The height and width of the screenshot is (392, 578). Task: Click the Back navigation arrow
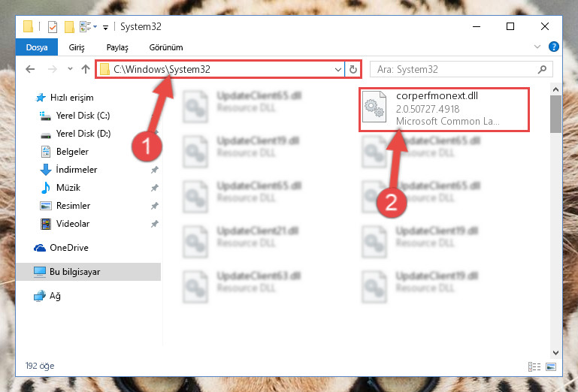[x=30, y=69]
